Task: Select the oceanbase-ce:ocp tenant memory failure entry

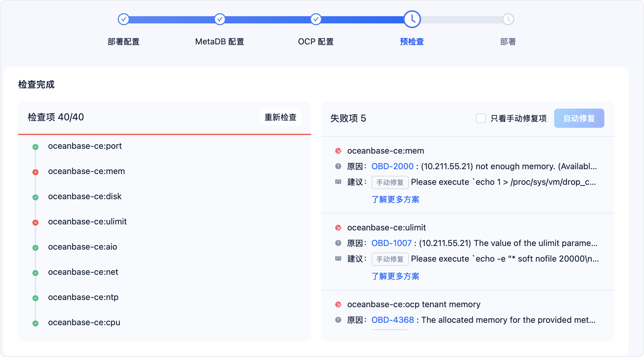Action: click(x=414, y=304)
